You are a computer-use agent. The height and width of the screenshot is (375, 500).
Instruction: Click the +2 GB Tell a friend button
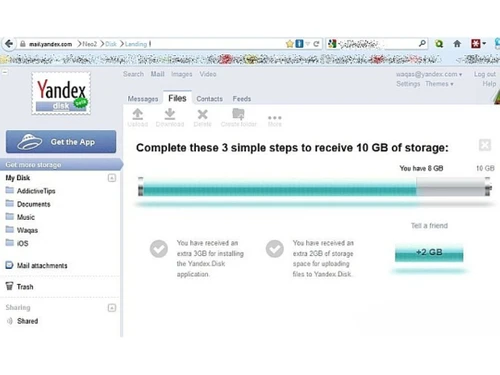coord(429,252)
